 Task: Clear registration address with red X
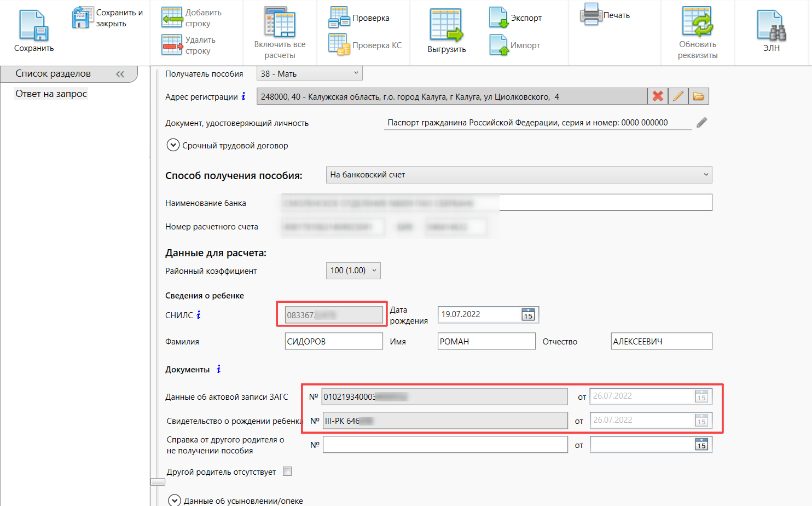coord(657,96)
